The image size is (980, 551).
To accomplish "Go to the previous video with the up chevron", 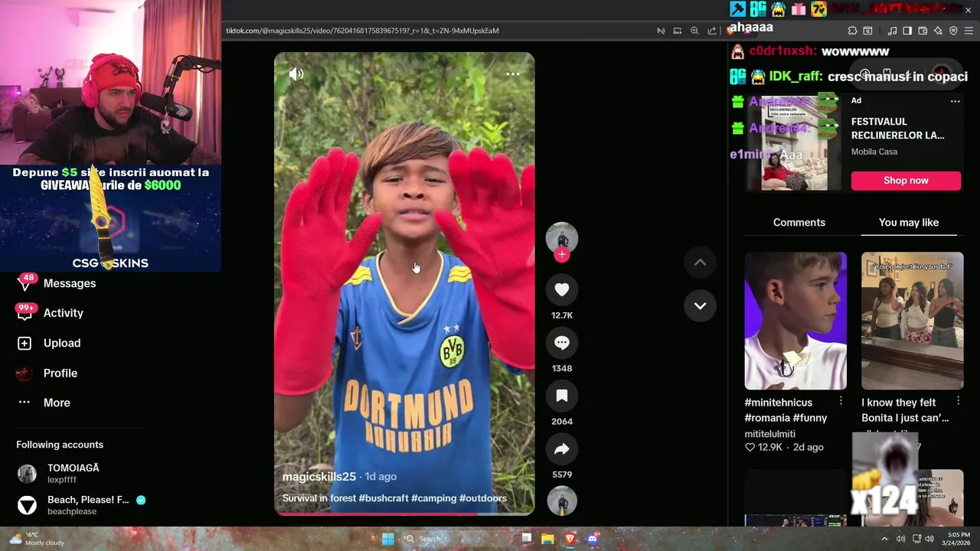I will pyautogui.click(x=700, y=262).
